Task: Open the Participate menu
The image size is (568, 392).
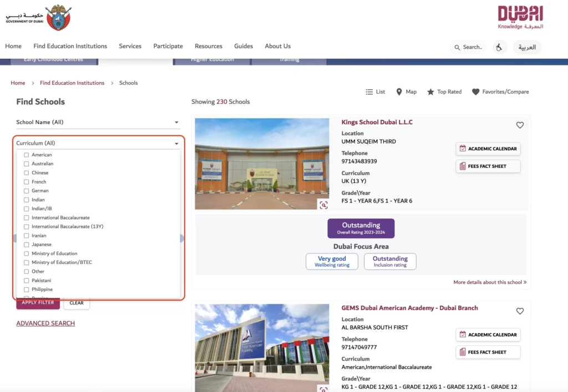Action: coord(168,47)
